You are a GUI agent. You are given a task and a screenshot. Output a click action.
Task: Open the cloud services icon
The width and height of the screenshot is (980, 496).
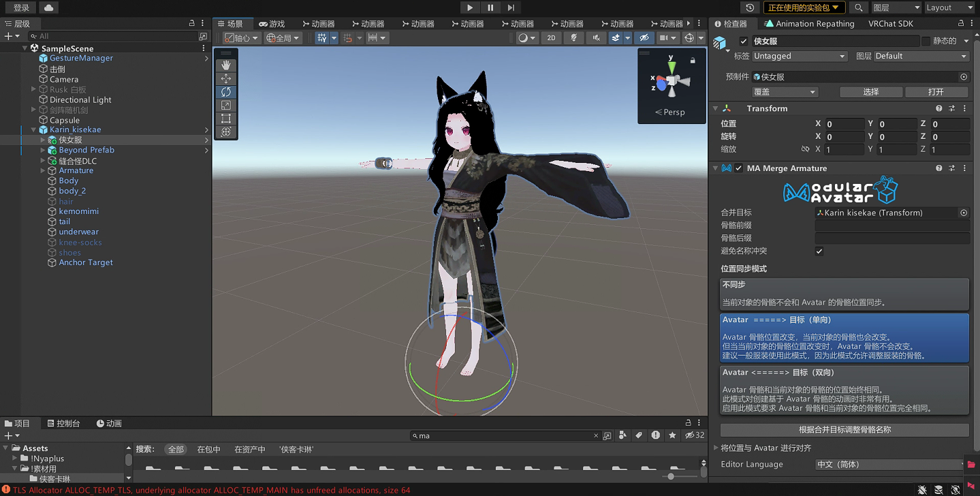[48, 7]
